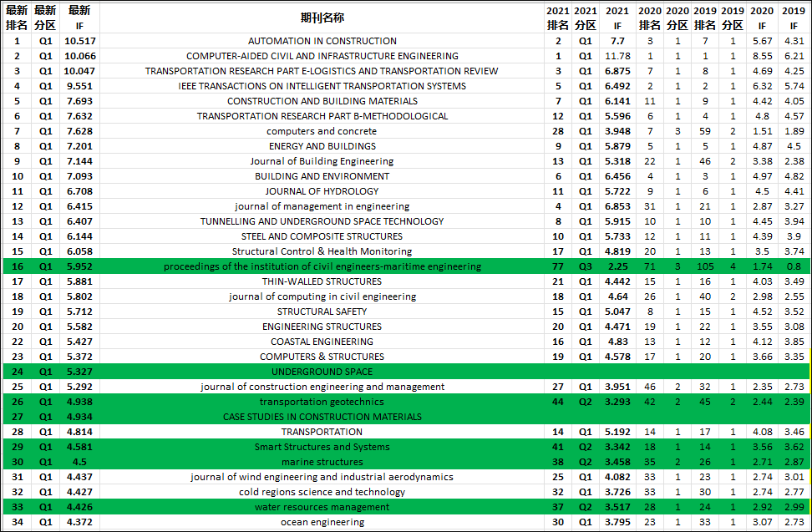Click journal of computing in civil engineering
This screenshot has height=532, width=812.
click(322, 296)
